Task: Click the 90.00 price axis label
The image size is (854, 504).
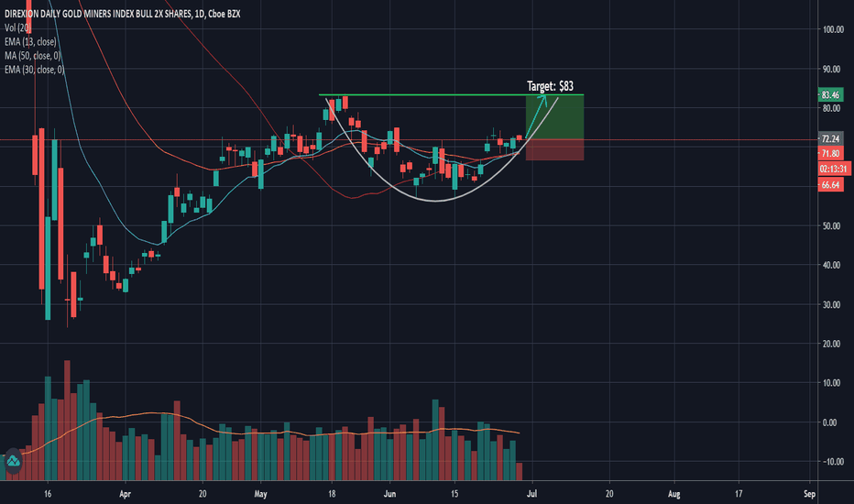Action: pos(831,70)
